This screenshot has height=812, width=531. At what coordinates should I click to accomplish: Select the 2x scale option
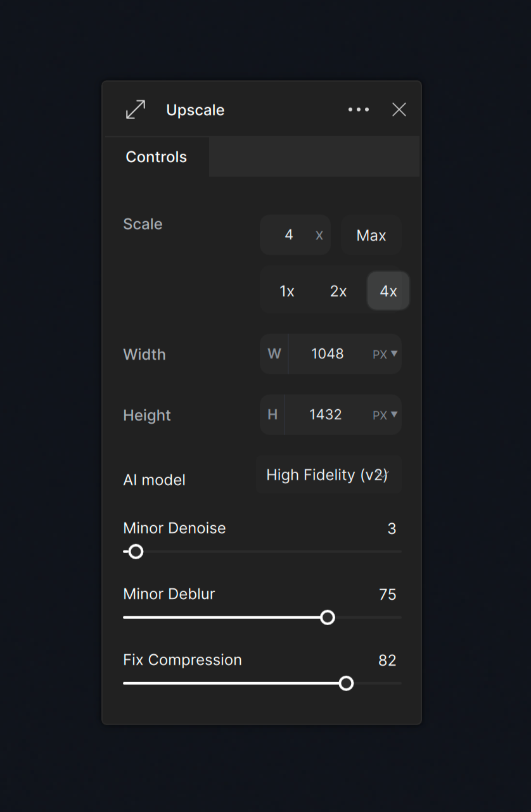[x=338, y=291]
